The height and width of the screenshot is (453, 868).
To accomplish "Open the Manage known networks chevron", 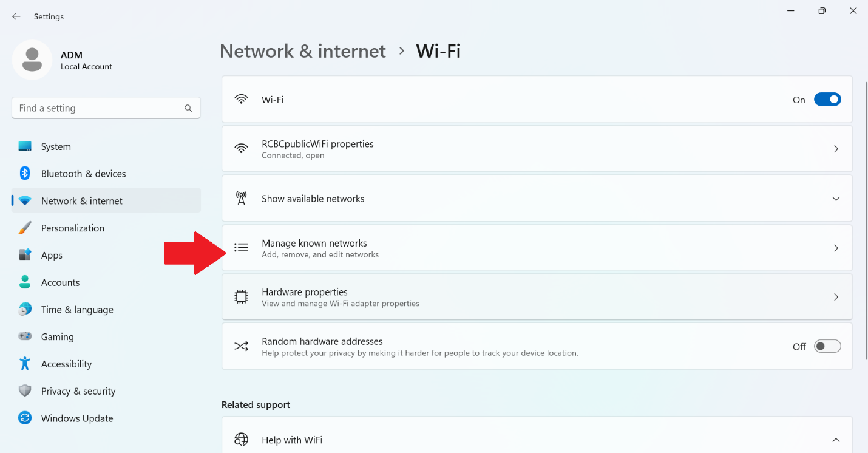I will pos(836,248).
